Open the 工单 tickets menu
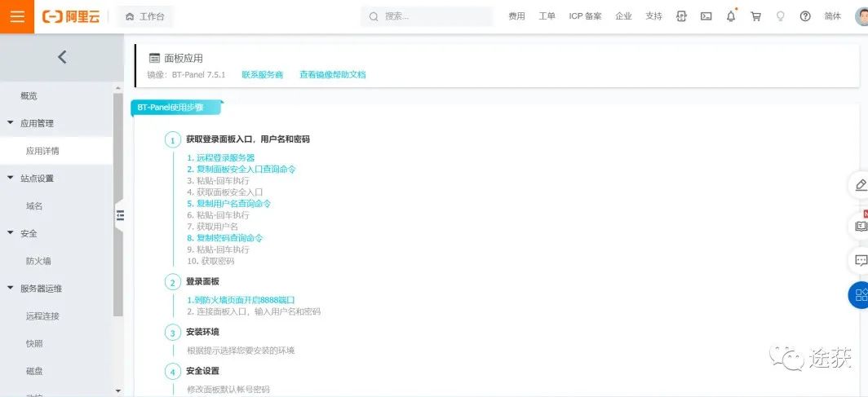The height and width of the screenshot is (397, 868). point(547,16)
